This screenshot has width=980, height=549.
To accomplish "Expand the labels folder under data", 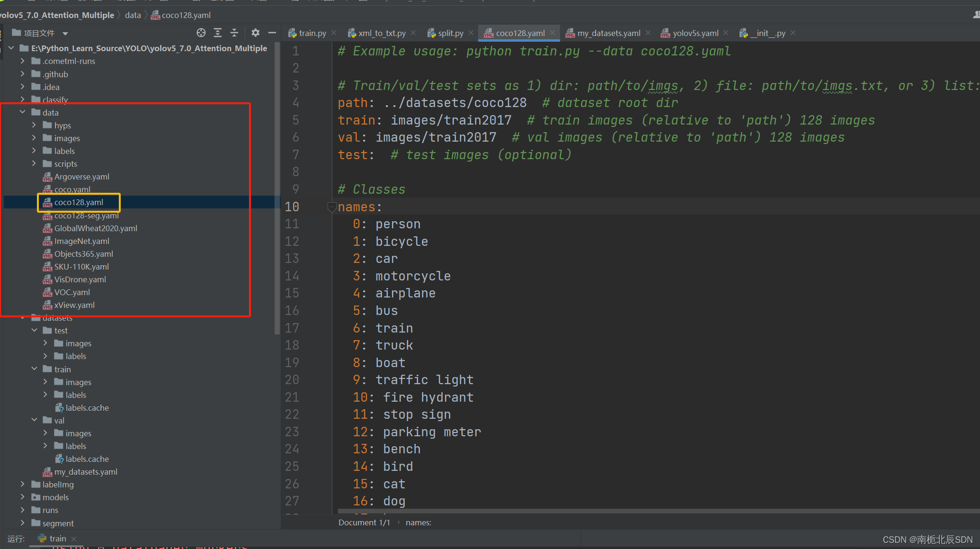I will pos(34,151).
